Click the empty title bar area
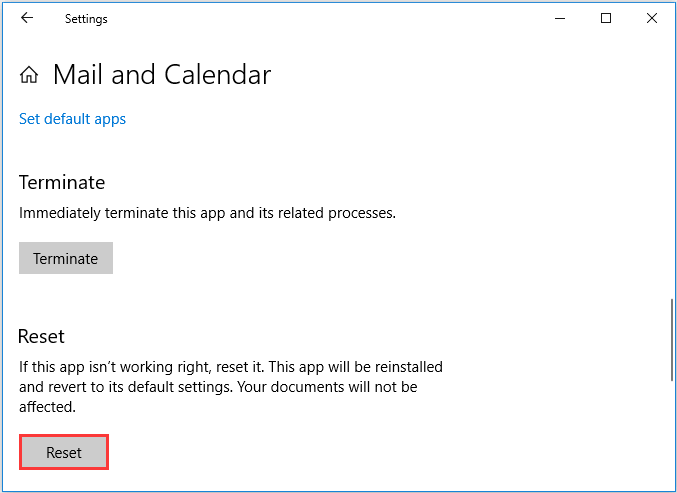This screenshot has width=677, height=493. (328, 18)
